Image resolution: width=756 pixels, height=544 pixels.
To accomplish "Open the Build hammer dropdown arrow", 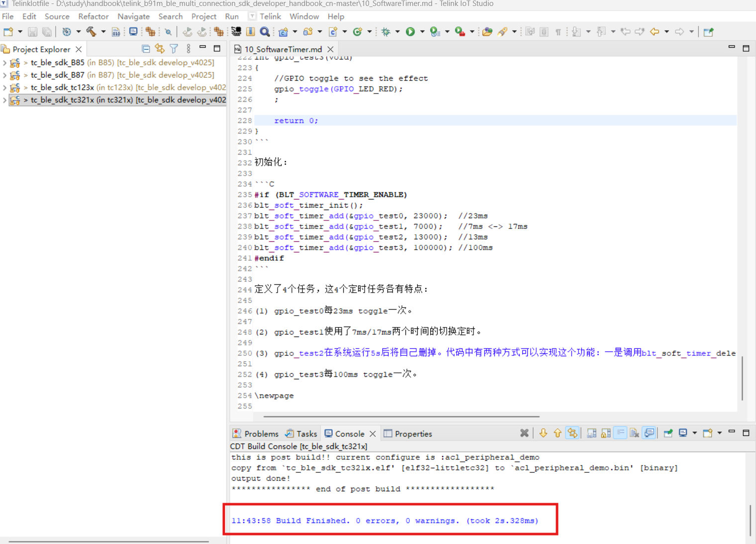I will coord(103,32).
